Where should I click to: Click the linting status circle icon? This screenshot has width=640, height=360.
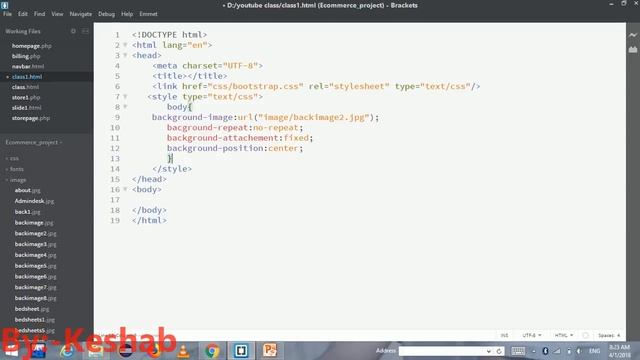(586, 335)
